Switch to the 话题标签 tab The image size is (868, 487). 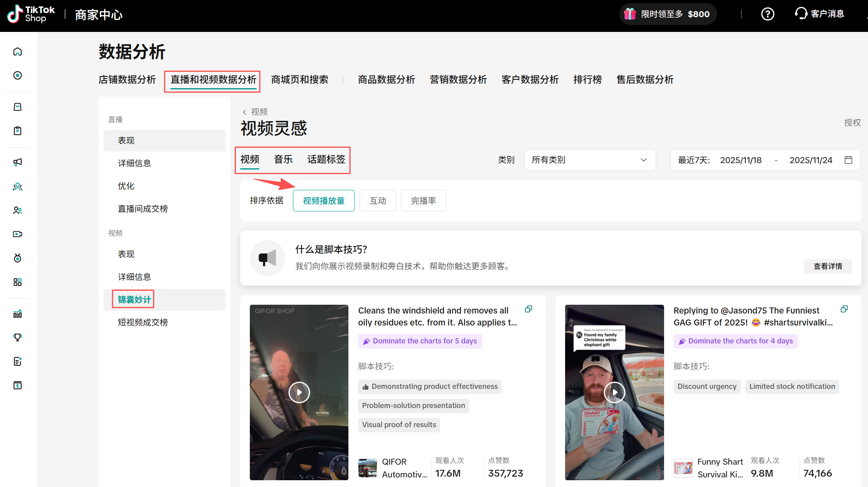click(326, 160)
